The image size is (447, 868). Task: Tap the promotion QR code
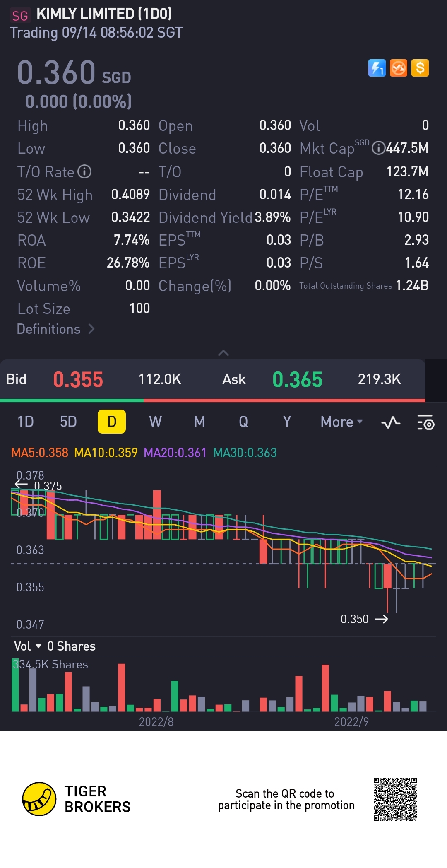(395, 799)
